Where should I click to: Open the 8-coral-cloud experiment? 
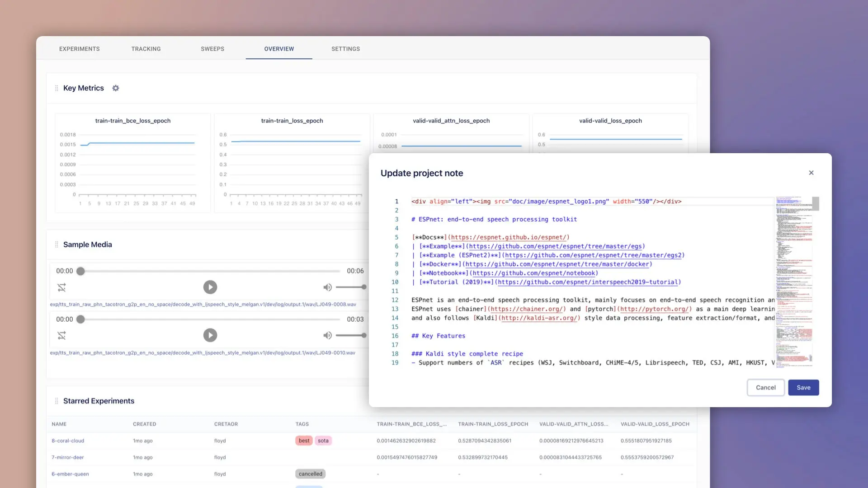click(x=68, y=441)
